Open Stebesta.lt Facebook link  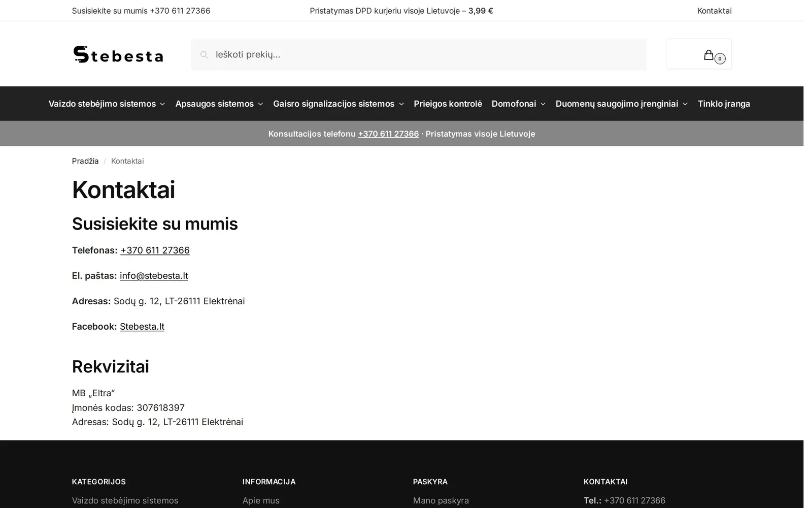142,327
